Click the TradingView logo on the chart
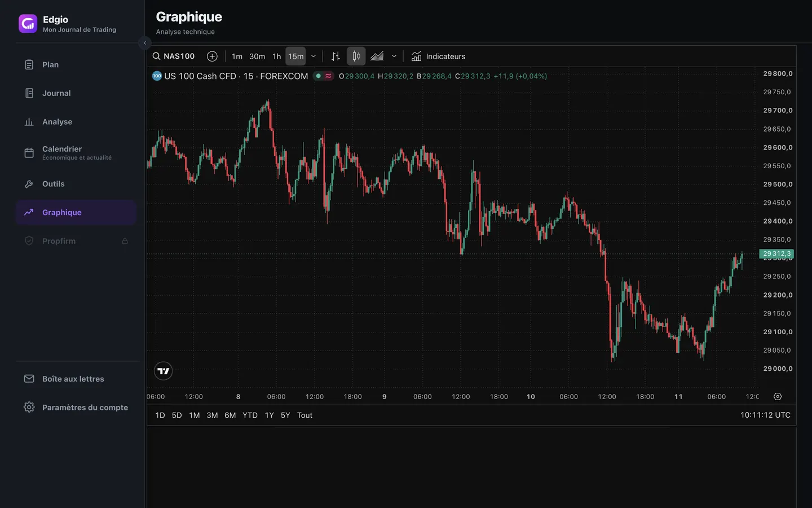This screenshot has width=812, height=508. (x=164, y=371)
